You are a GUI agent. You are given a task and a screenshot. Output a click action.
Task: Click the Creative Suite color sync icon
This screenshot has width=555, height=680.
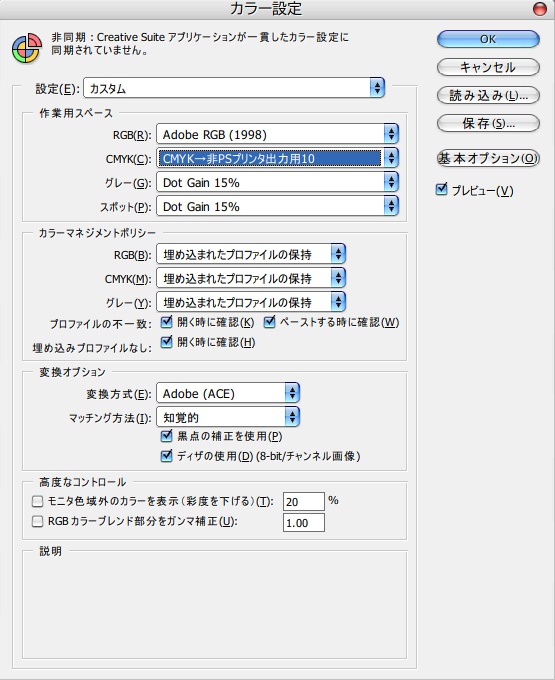27,48
